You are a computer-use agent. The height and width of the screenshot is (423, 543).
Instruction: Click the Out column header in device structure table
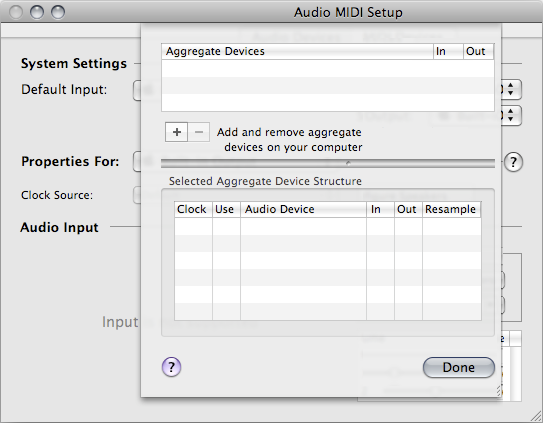[408, 209]
